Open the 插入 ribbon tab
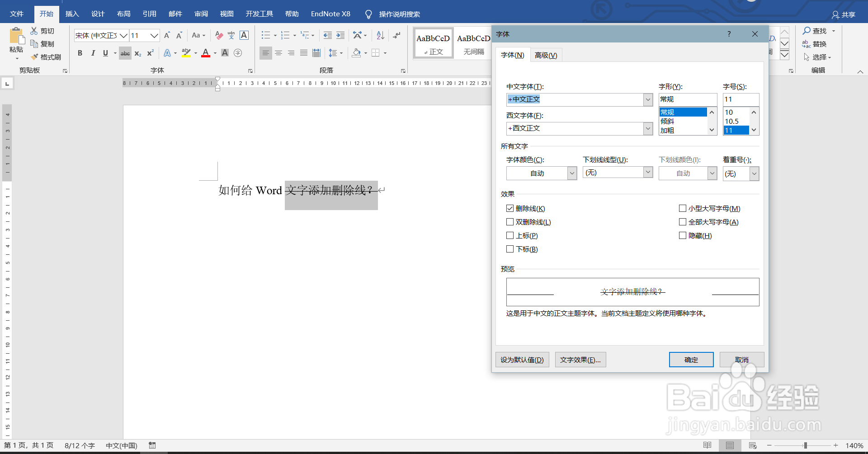Image resolution: width=868 pixels, height=454 pixels. click(72, 14)
